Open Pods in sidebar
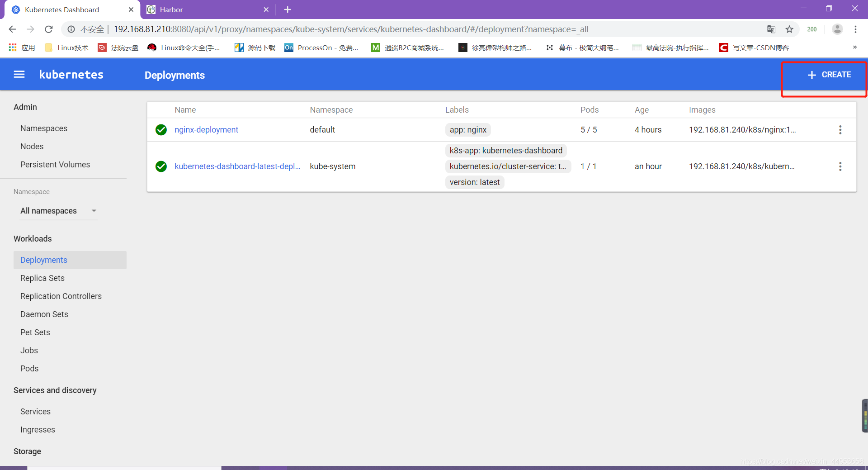The width and height of the screenshot is (868, 470). point(29,369)
